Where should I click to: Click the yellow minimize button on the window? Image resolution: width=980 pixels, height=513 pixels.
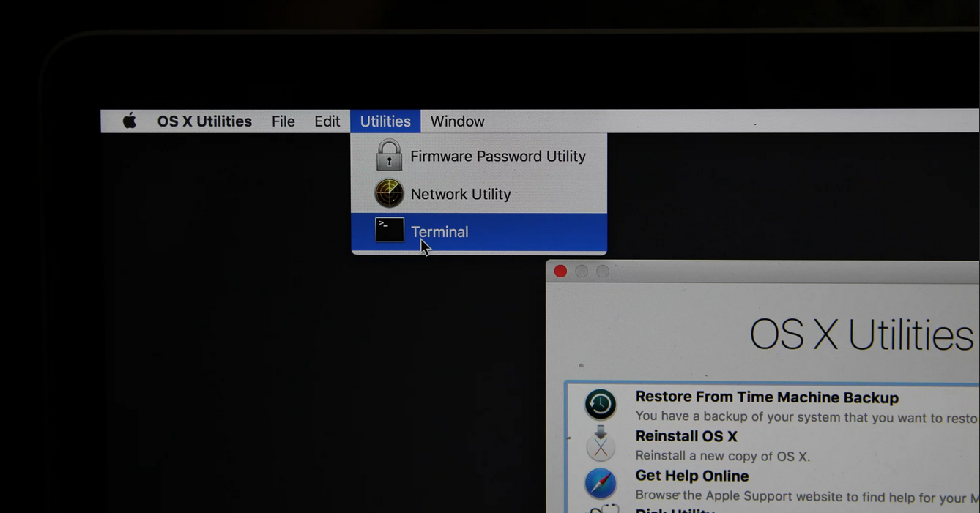pos(581,271)
